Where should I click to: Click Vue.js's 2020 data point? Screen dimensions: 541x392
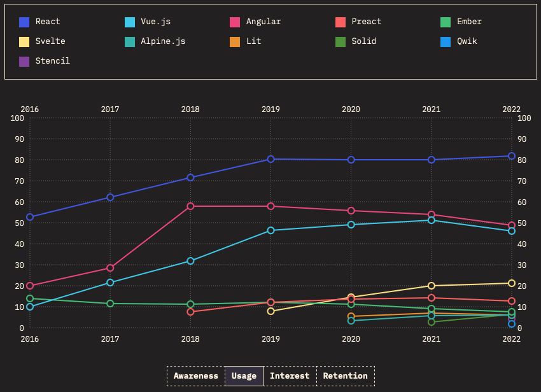[351, 225]
